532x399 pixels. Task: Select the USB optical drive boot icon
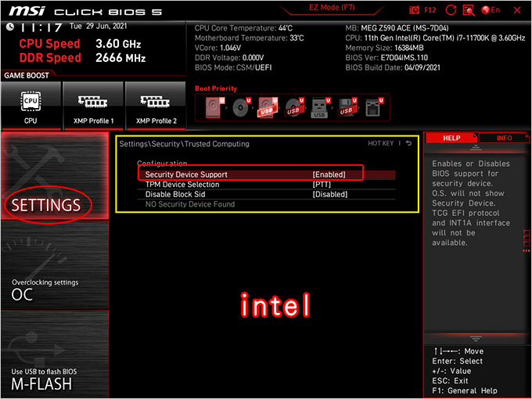[x=294, y=107]
